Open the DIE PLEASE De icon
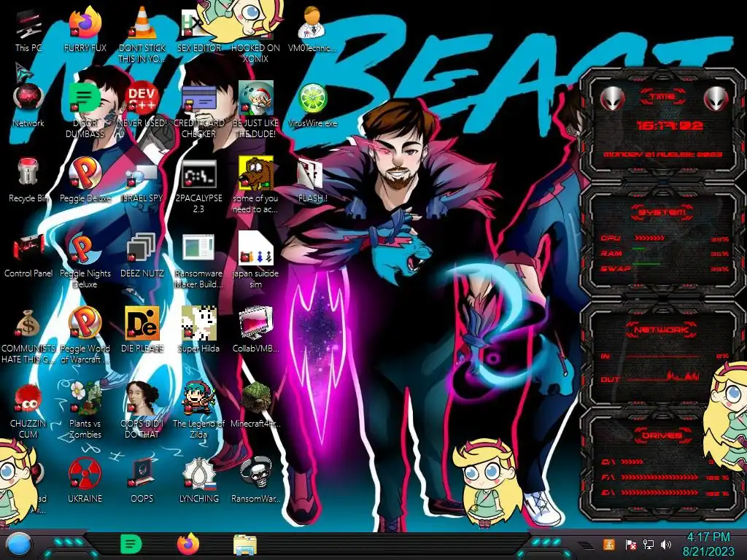The width and height of the screenshot is (747, 560). click(x=142, y=330)
